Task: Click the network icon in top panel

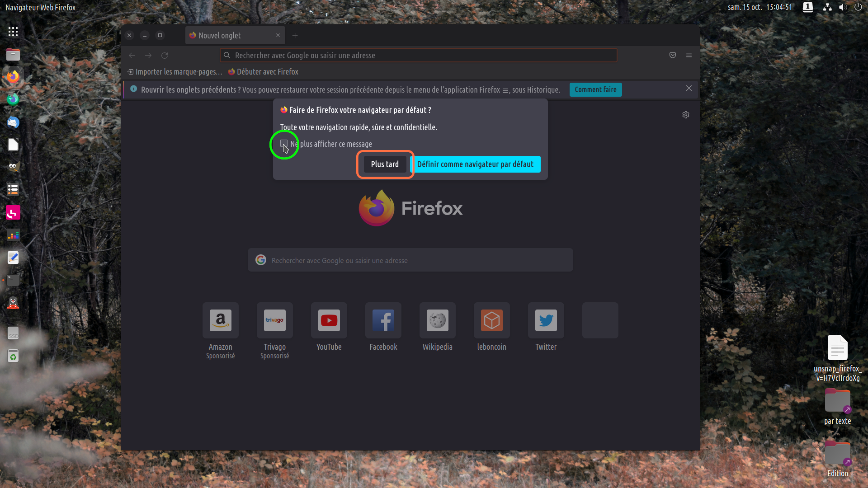Action: click(x=827, y=7)
